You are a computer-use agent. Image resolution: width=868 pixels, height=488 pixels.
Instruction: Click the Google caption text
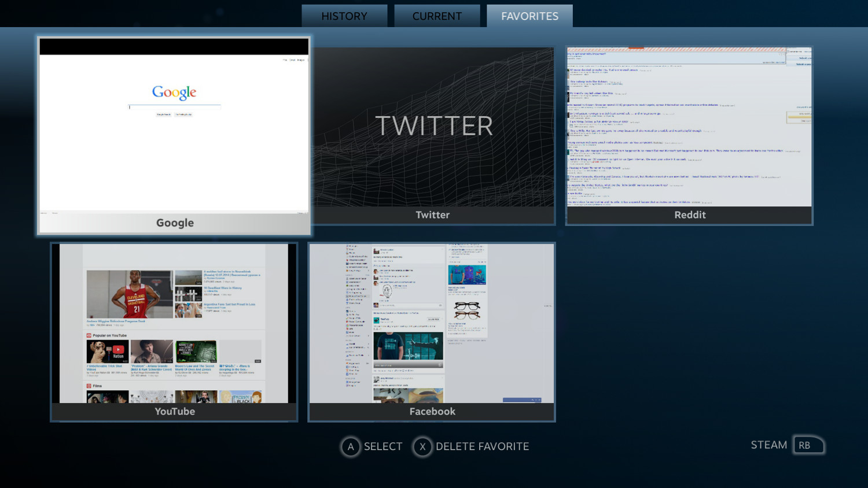pyautogui.click(x=175, y=223)
